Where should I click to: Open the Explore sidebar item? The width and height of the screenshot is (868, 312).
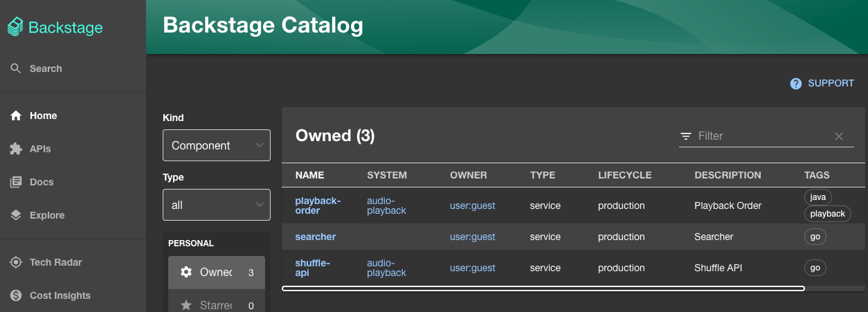(73, 215)
